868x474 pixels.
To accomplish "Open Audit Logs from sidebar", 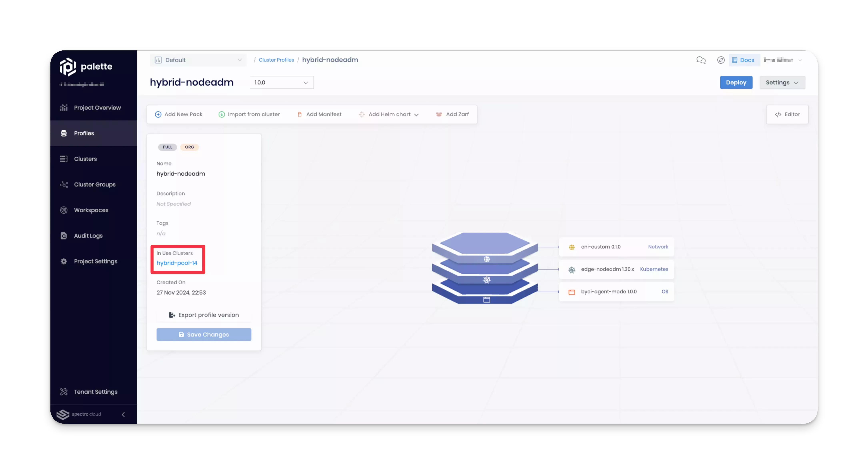I will coord(88,236).
